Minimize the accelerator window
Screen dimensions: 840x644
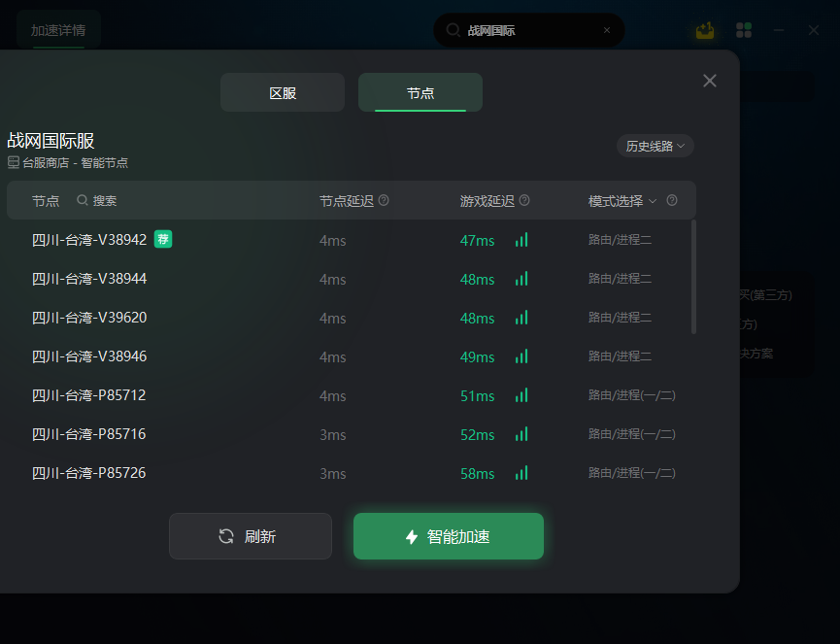[x=779, y=30]
